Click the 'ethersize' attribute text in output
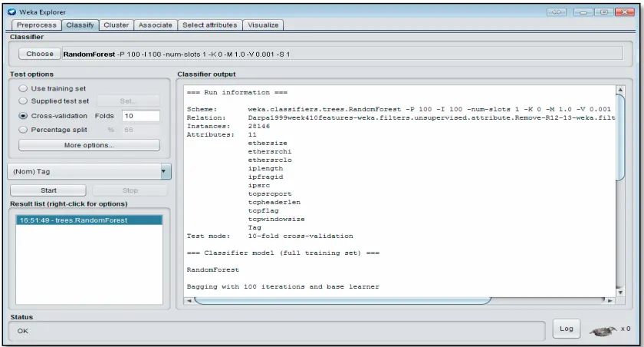The height and width of the screenshot is (347, 644). point(268,143)
